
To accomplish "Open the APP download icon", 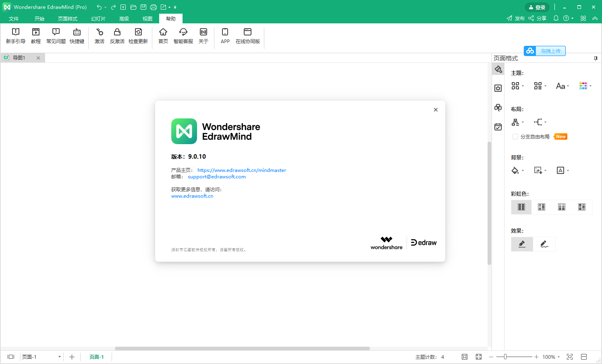I will [x=225, y=36].
